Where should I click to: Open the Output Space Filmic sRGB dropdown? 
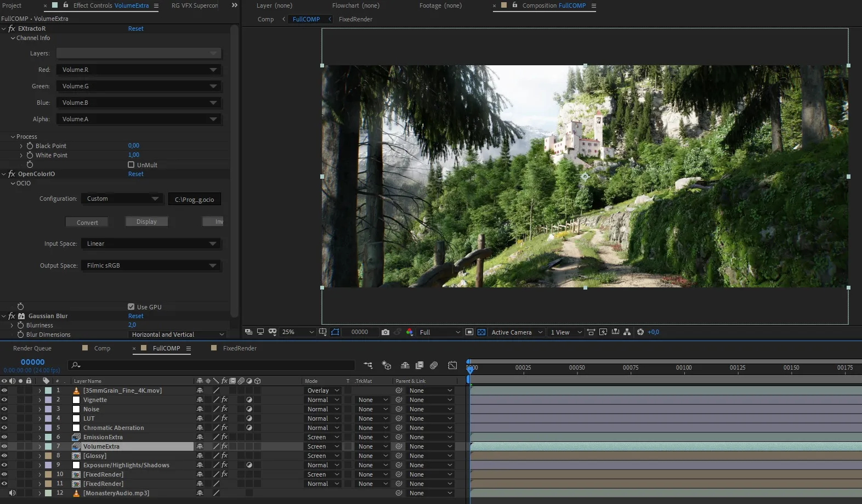point(151,265)
